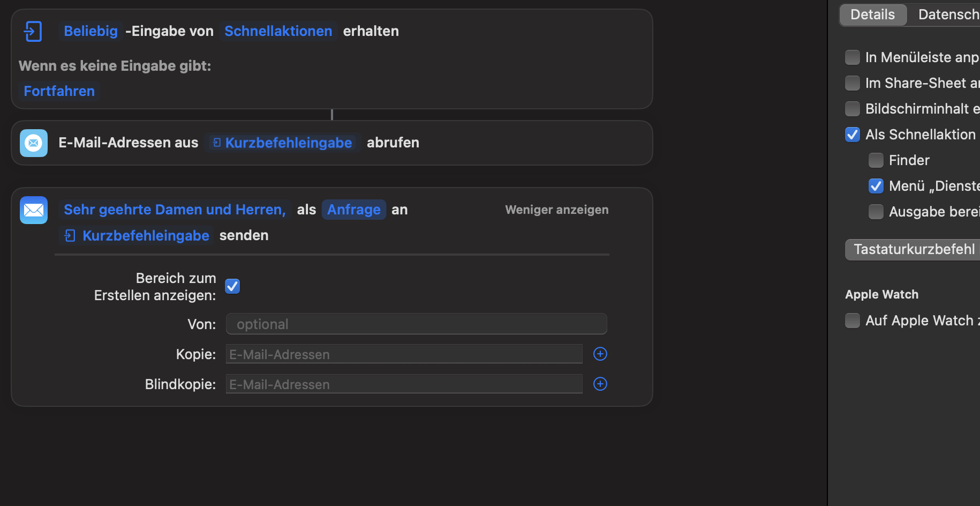
Task: Click Weniger anzeigen to collapse options
Action: pos(556,210)
